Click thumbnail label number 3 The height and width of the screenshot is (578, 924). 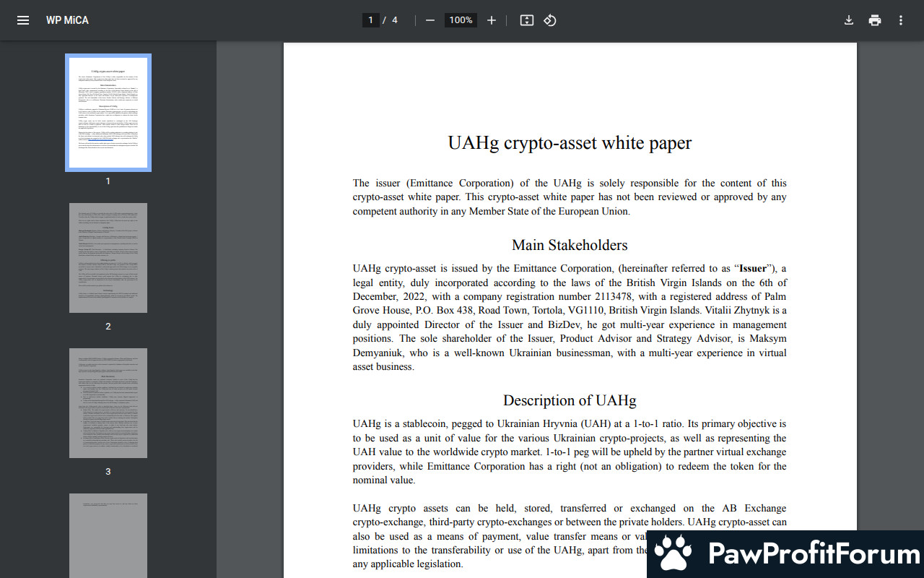(108, 472)
